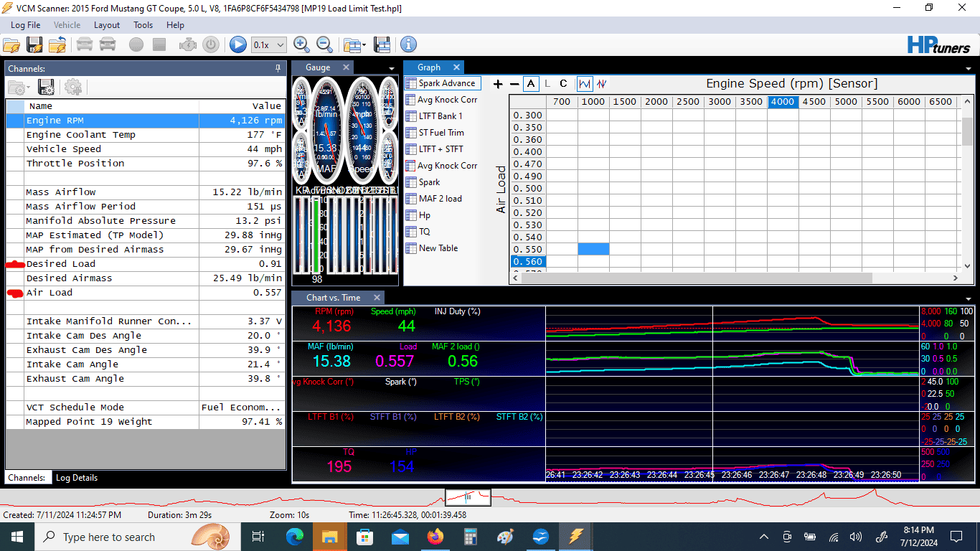Select the Engine RPM channel row
This screenshot has width=980, height=551.
point(146,121)
